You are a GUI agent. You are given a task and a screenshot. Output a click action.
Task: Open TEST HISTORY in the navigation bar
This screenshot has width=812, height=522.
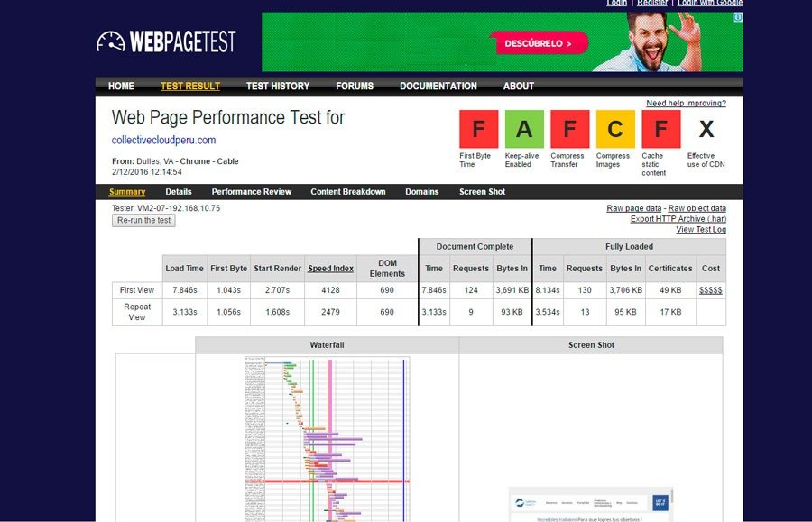coord(278,86)
